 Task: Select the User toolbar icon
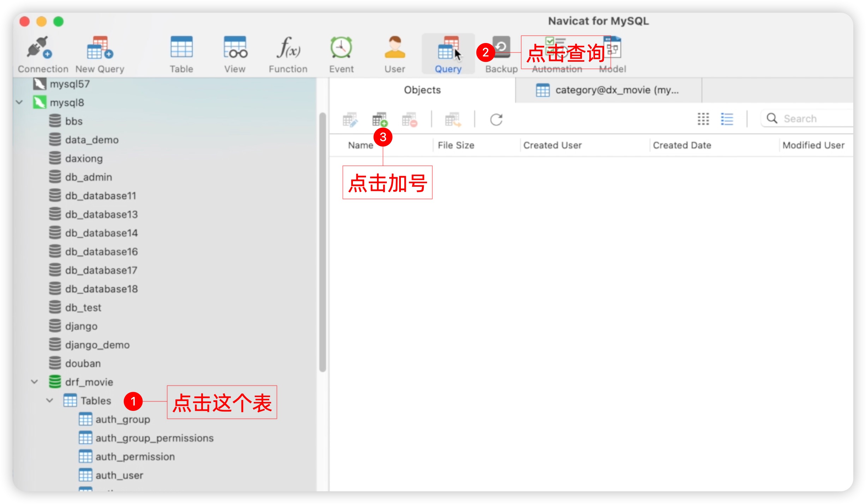pos(395,54)
